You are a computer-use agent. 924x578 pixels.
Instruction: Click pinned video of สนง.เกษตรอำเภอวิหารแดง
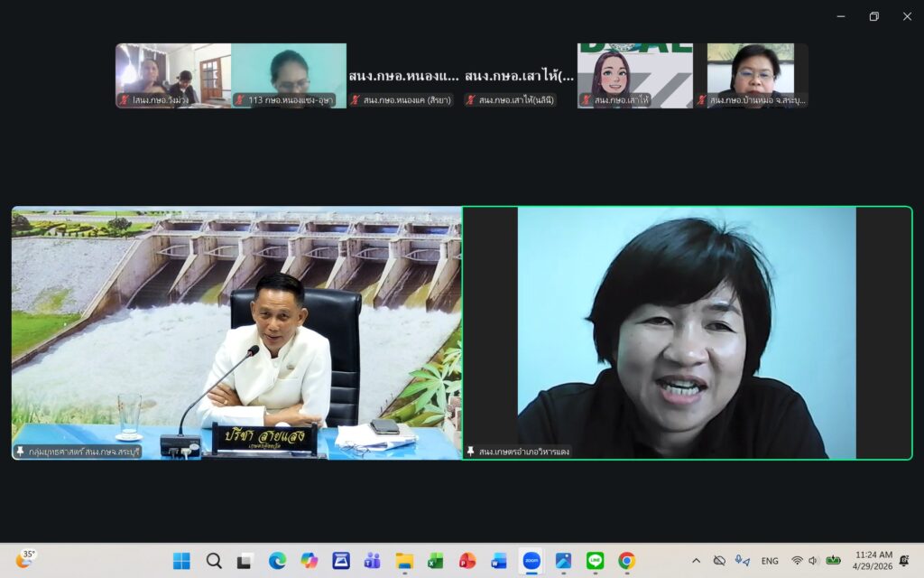(x=687, y=333)
